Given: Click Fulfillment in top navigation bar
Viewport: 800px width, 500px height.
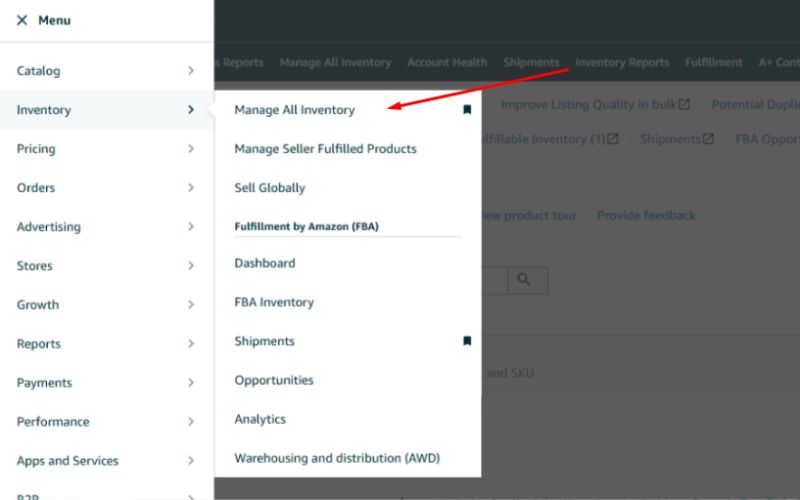Looking at the screenshot, I should tap(713, 62).
